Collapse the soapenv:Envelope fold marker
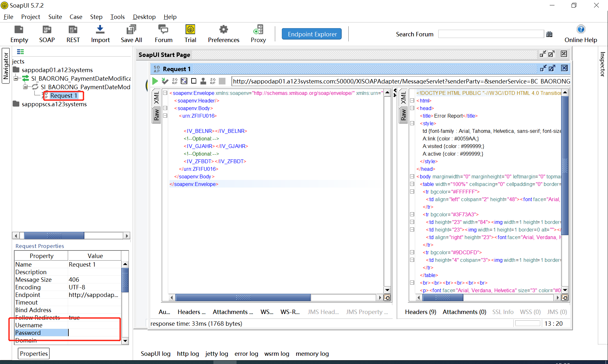 click(165, 93)
